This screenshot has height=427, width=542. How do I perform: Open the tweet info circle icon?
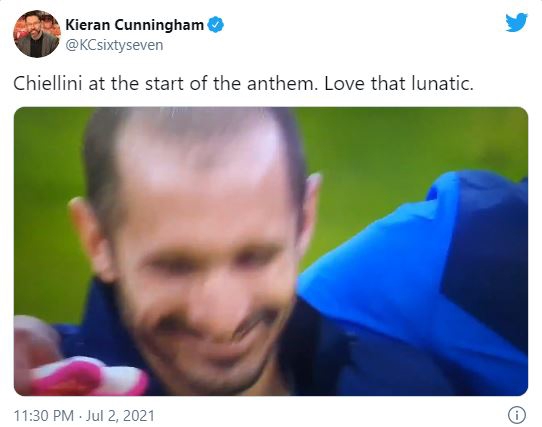point(517,415)
